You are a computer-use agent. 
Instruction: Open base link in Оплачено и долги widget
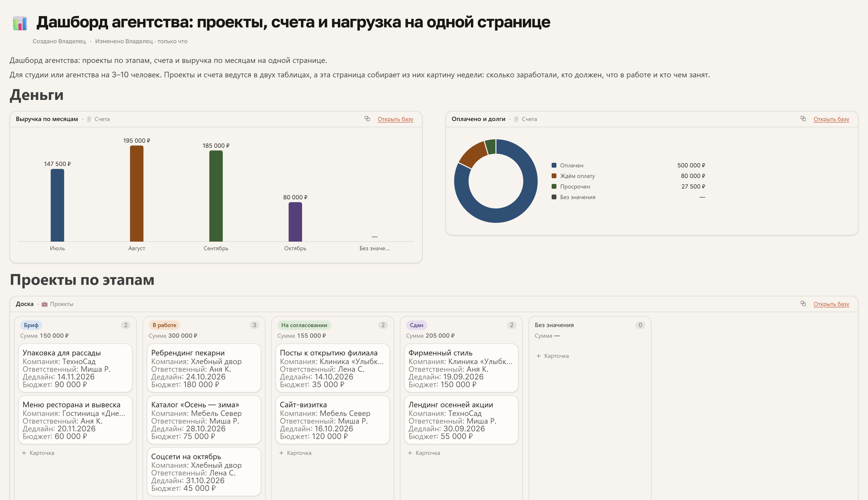(831, 119)
